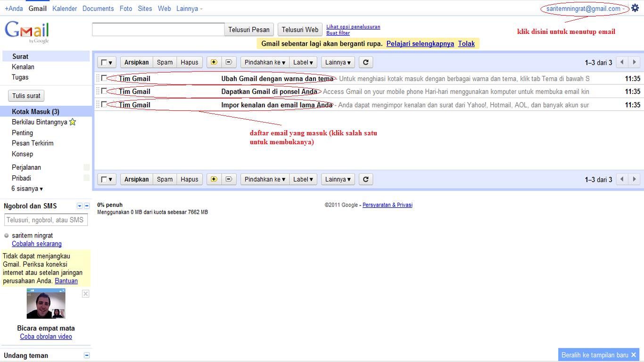
Task: Open the settings gear icon
Action: point(635,8)
